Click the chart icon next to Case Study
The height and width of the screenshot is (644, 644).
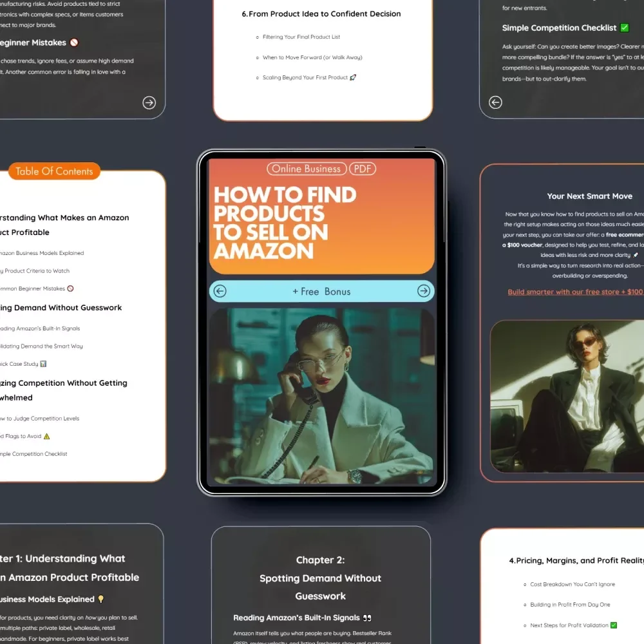click(x=43, y=364)
